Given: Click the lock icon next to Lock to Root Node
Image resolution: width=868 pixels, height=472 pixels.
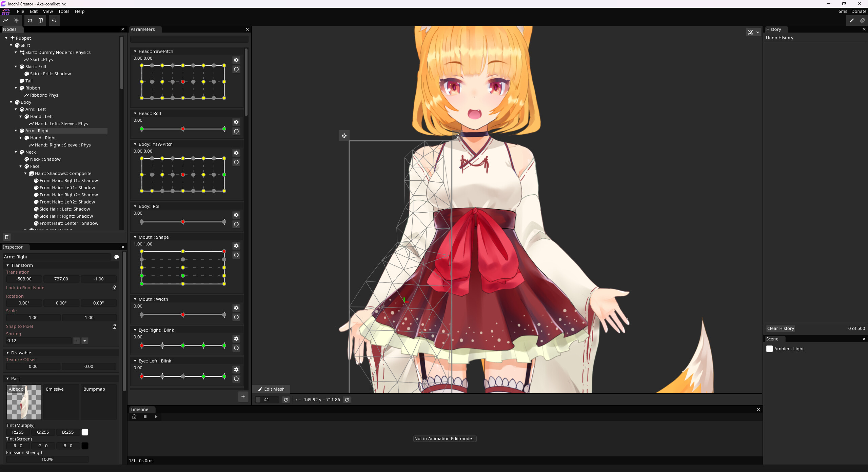Looking at the screenshot, I should coord(115,288).
